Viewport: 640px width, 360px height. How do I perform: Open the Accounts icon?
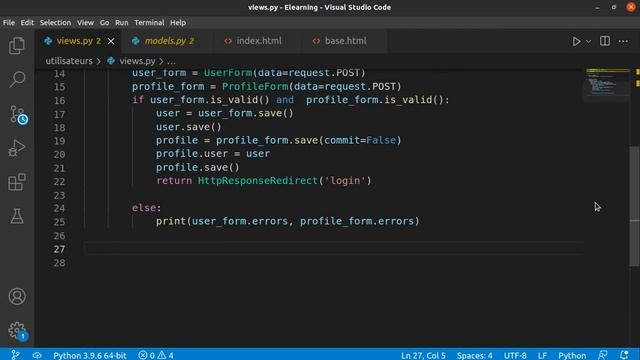point(17,296)
